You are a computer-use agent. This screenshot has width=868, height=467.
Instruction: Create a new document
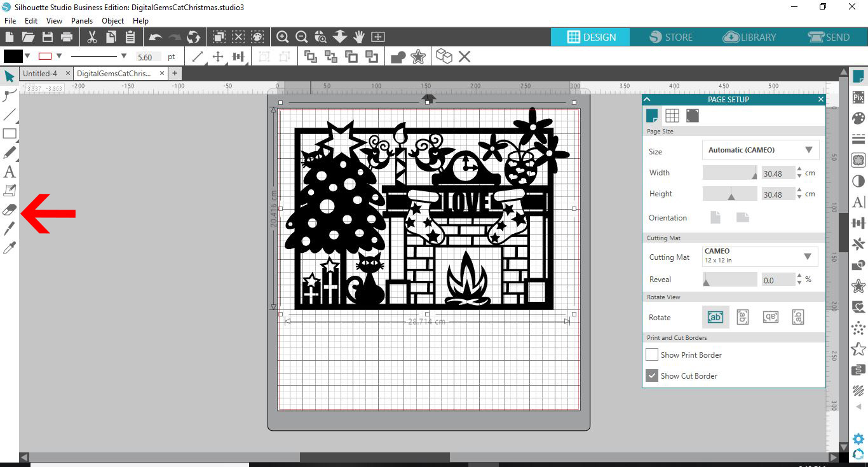click(x=10, y=37)
